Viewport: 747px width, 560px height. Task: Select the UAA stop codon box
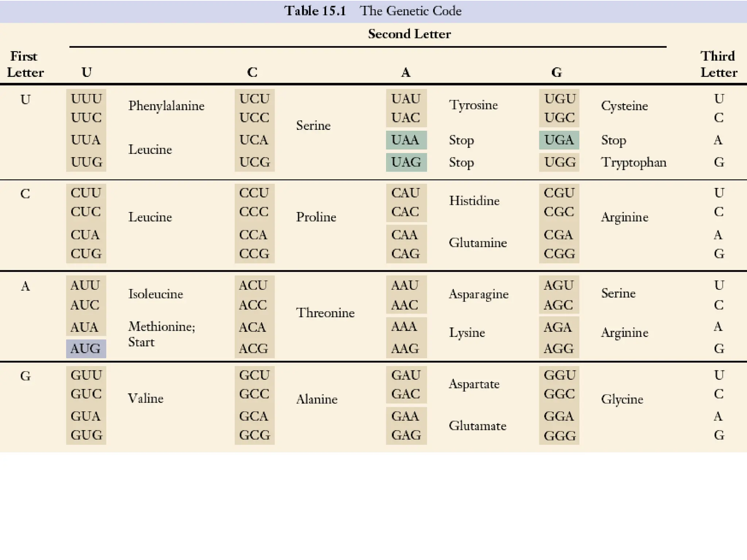(406, 140)
